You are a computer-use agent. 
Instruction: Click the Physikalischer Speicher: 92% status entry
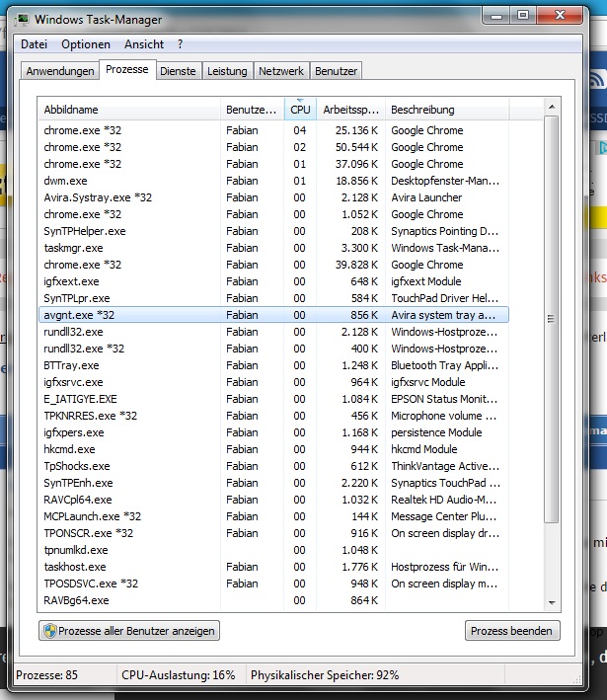[x=325, y=674]
